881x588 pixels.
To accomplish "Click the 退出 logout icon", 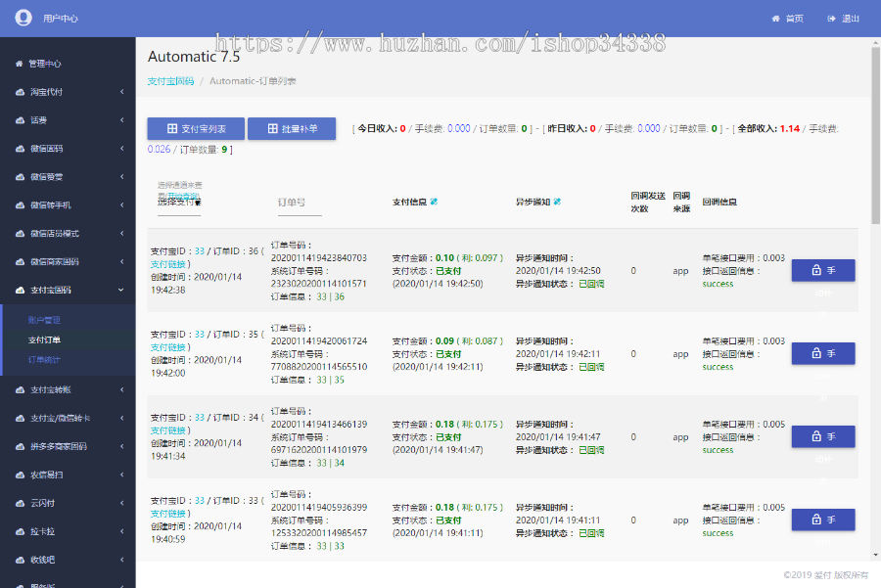I will pyautogui.click(x=832, y=19).
